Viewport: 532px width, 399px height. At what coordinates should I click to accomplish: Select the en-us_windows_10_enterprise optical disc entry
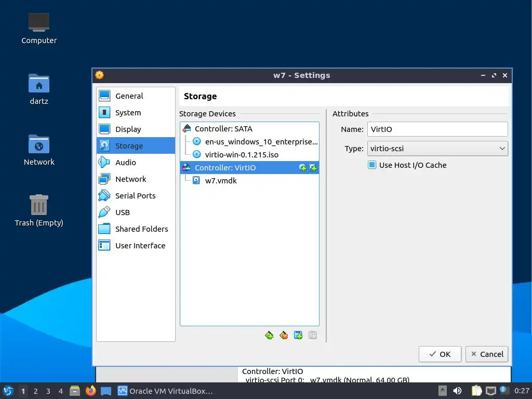255,142
